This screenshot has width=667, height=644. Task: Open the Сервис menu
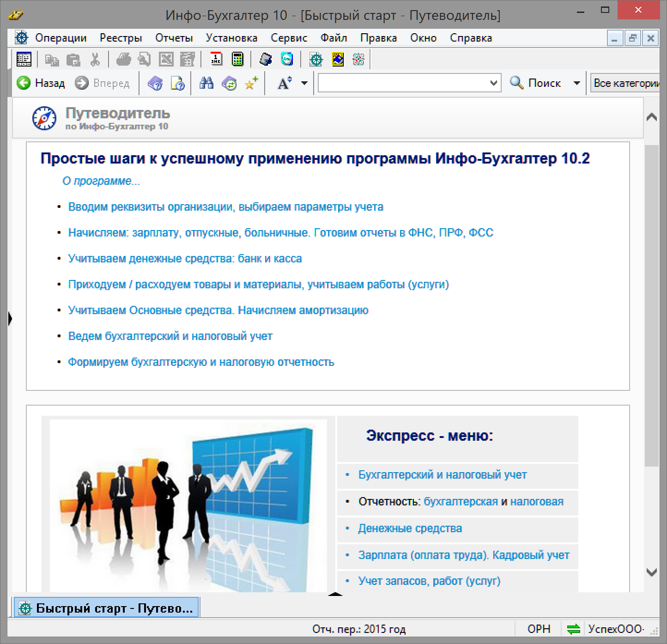pyautogui.click(x=289, y=38)
